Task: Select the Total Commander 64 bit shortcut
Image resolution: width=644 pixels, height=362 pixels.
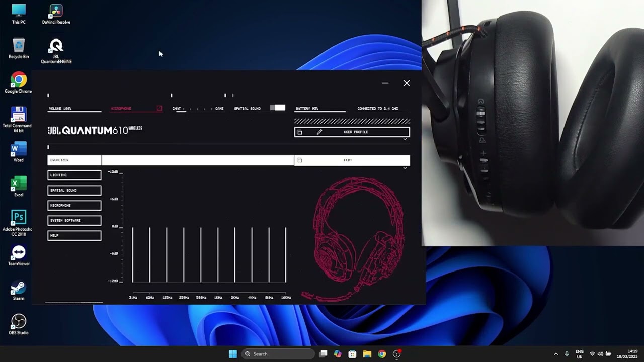Action: (x=19, y=120)
